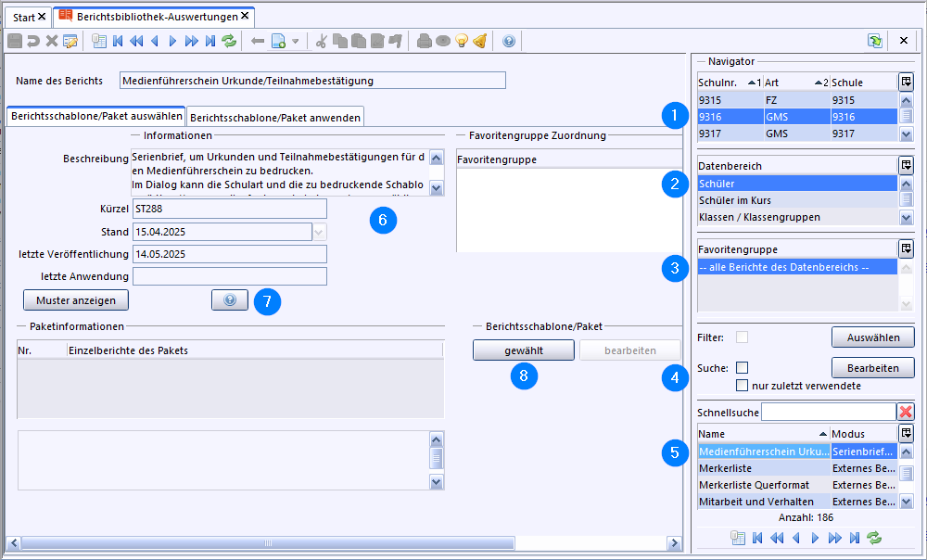
Task: Jump to first report using the navigator's bottom arrows
Action: coord(757,538)
